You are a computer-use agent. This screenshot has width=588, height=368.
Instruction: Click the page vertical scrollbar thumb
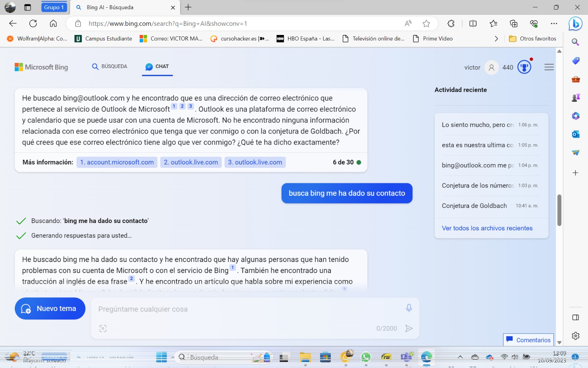pyautogui.click(x=559, y=210)
